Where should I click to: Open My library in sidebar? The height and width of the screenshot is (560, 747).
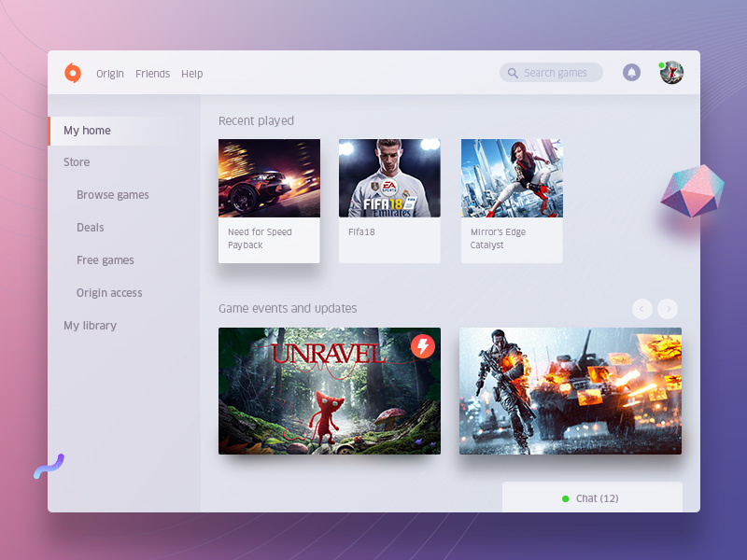(90, 325)
